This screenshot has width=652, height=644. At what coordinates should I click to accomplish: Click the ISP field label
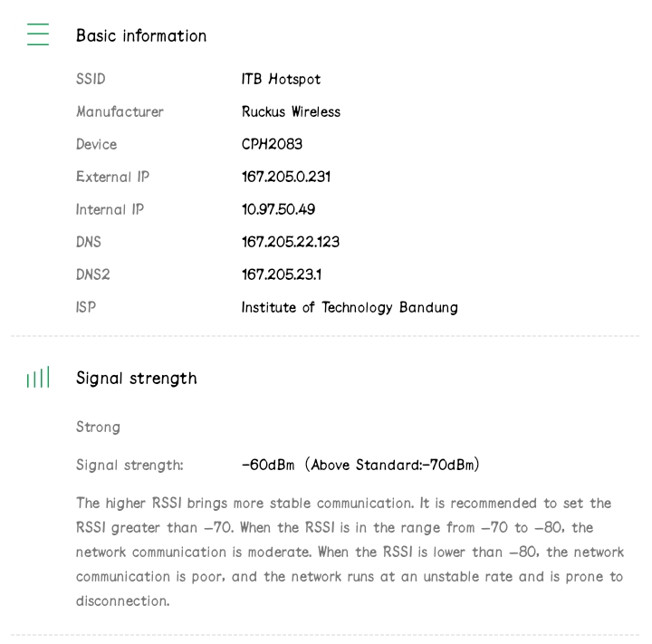pyautogui.click(x=86, y=308)
